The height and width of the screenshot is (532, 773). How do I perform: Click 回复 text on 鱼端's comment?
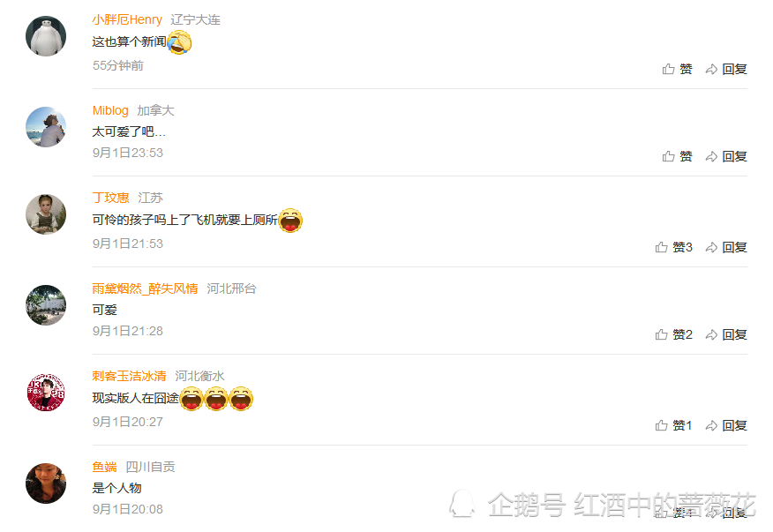[734, 513]
